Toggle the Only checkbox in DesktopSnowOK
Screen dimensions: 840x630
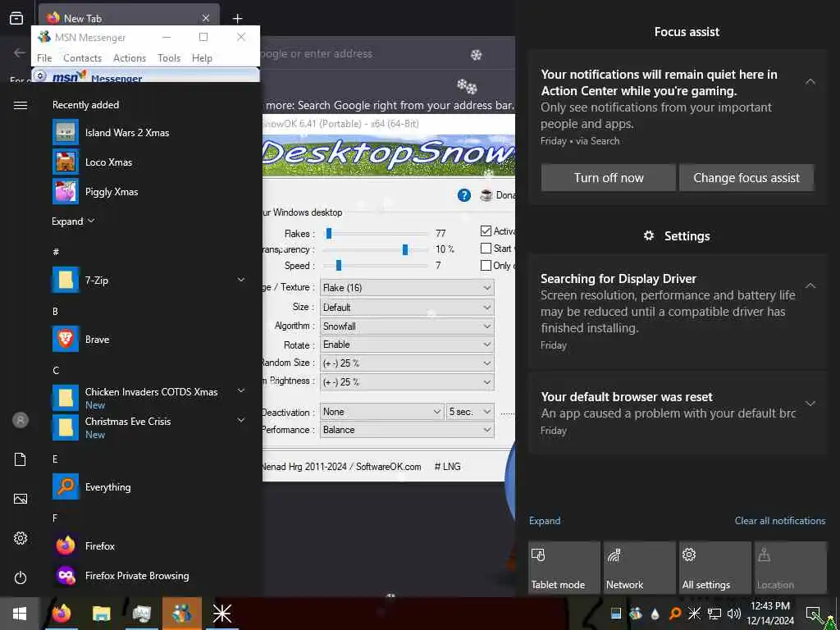click(486, 265)
